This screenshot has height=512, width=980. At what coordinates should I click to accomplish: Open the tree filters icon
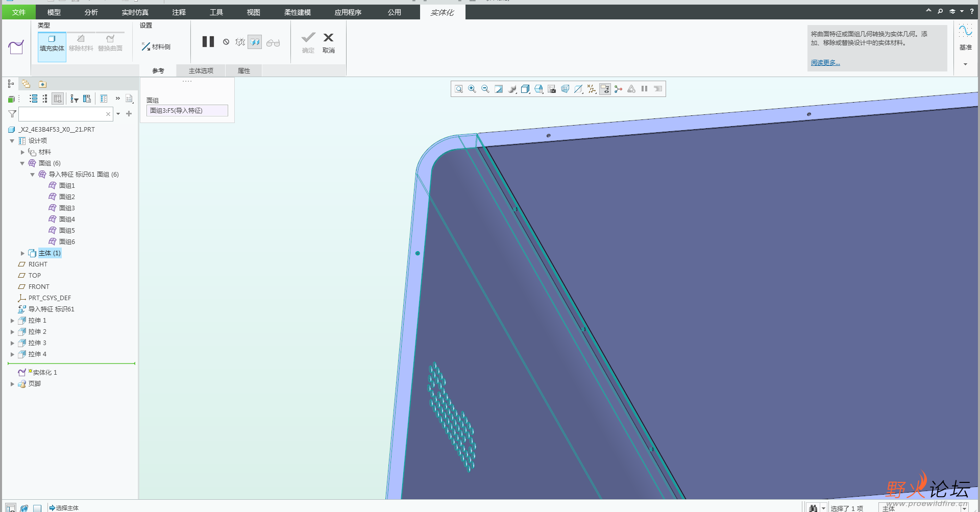[x=75, y=99]
